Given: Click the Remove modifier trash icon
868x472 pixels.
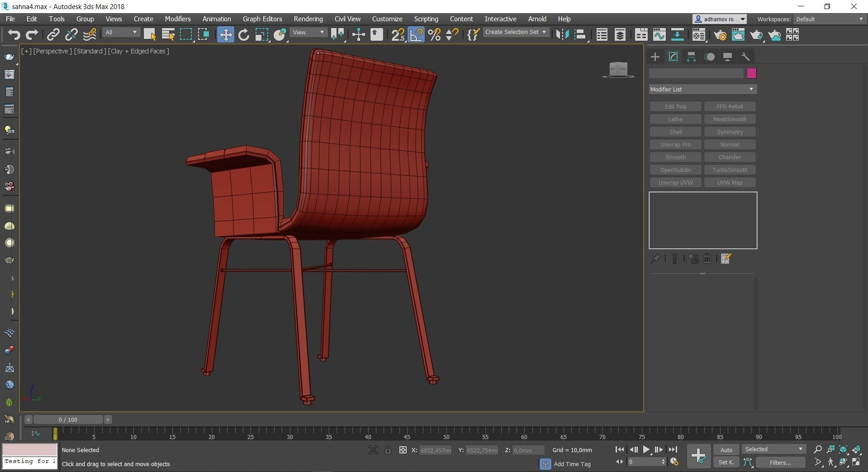Looking at the screenshot, I should pyautogui.click(x=707, y=259).
